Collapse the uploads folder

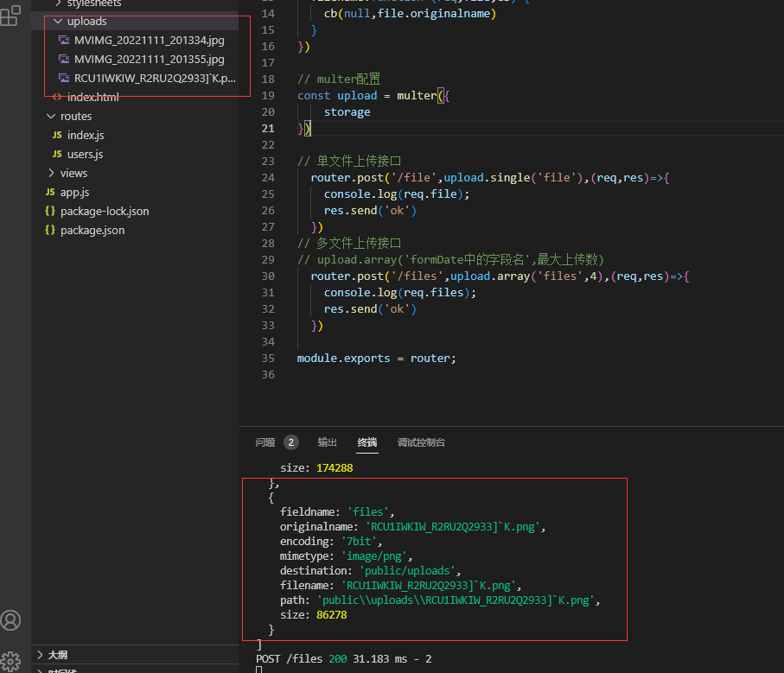coord(58,21)
